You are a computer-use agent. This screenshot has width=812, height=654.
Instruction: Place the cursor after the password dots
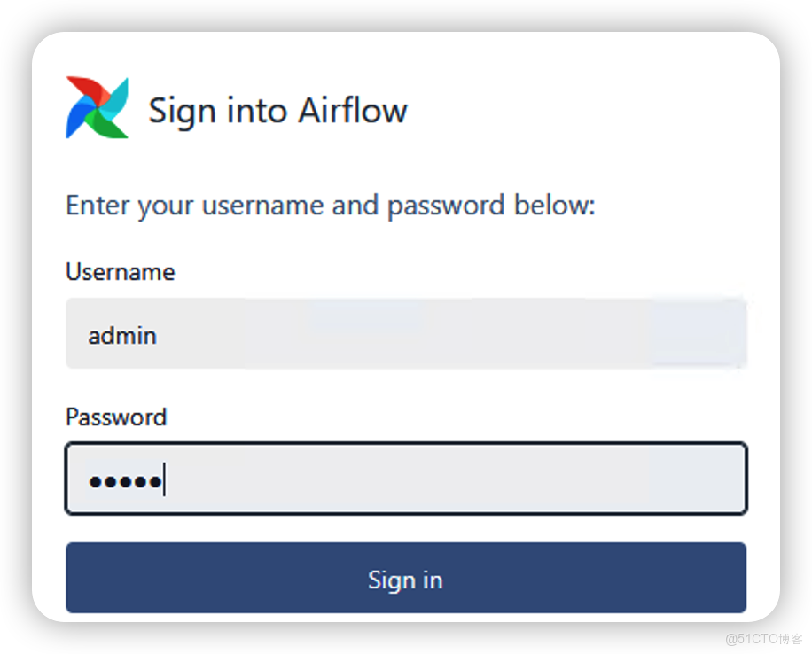click(164, 481)
